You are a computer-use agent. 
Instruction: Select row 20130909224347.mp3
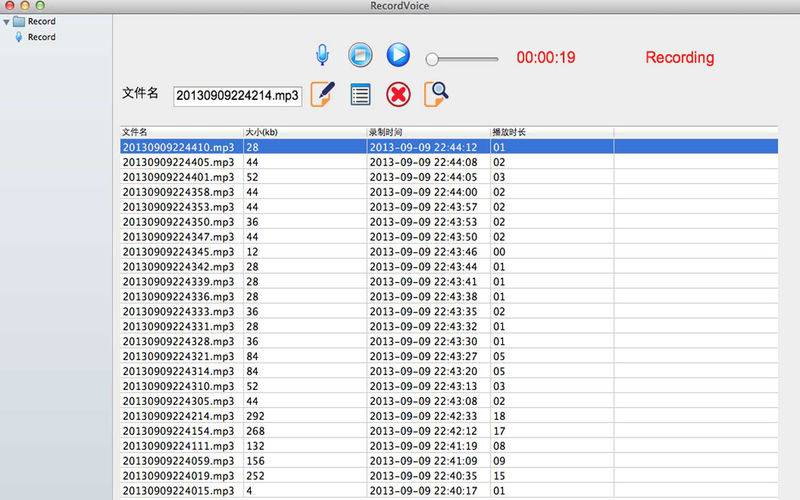(449, 236)
